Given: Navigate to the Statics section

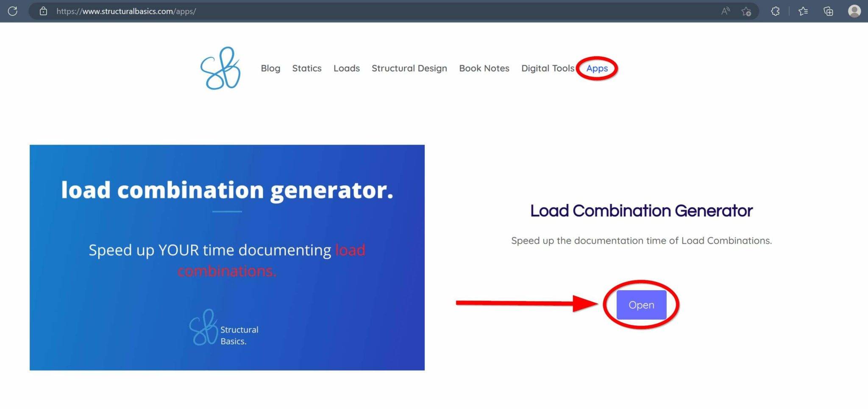Looking at the screenshot, I should pyautogui.click(x=307, y=68).
